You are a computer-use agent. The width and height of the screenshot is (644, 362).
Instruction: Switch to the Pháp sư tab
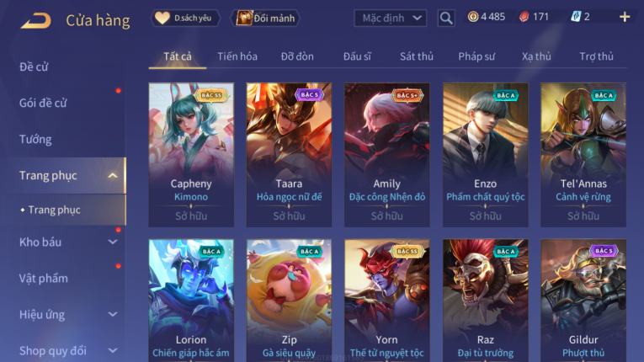(476, 56)
